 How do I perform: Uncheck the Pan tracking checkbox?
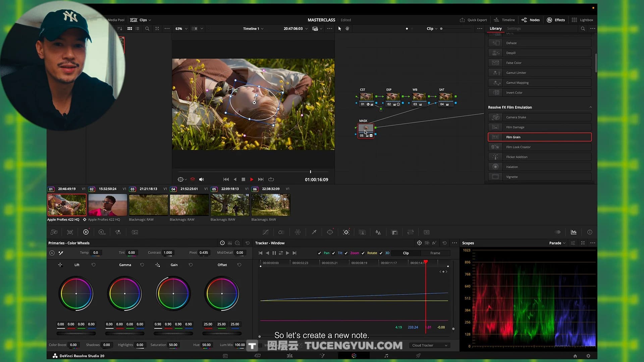(x=319, y=253)
